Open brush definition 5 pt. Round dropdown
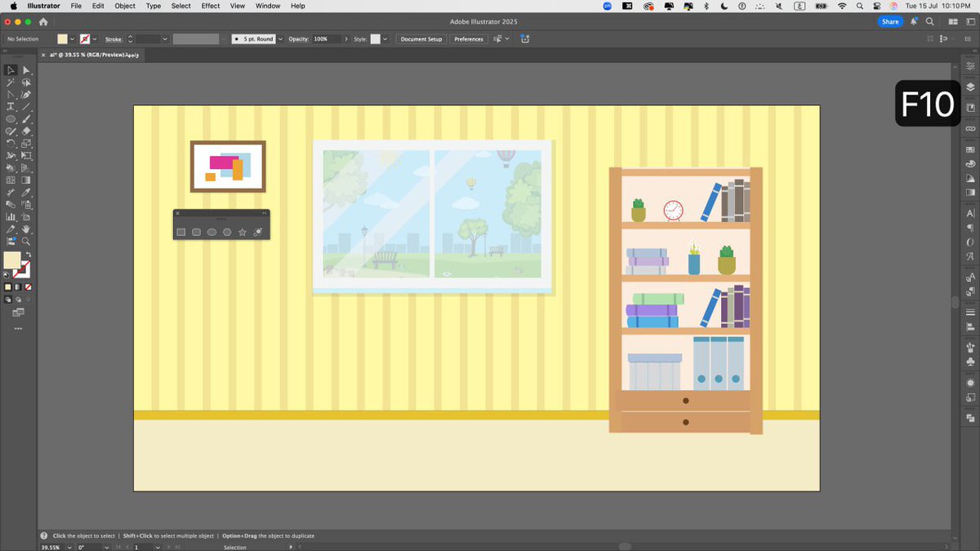Image resolution: width=980 pixels, height=551 pixels. point(281,39)
